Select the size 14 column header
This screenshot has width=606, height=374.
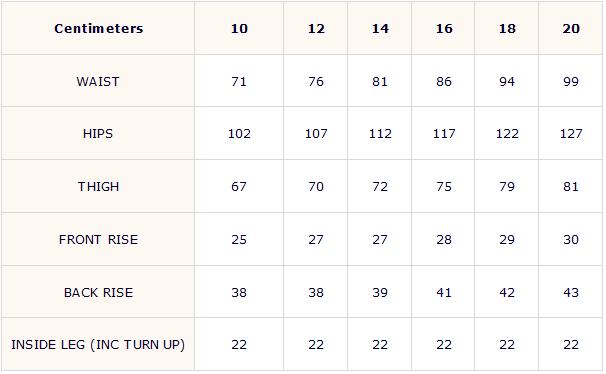pyautogui.click(x=380, y=29)
